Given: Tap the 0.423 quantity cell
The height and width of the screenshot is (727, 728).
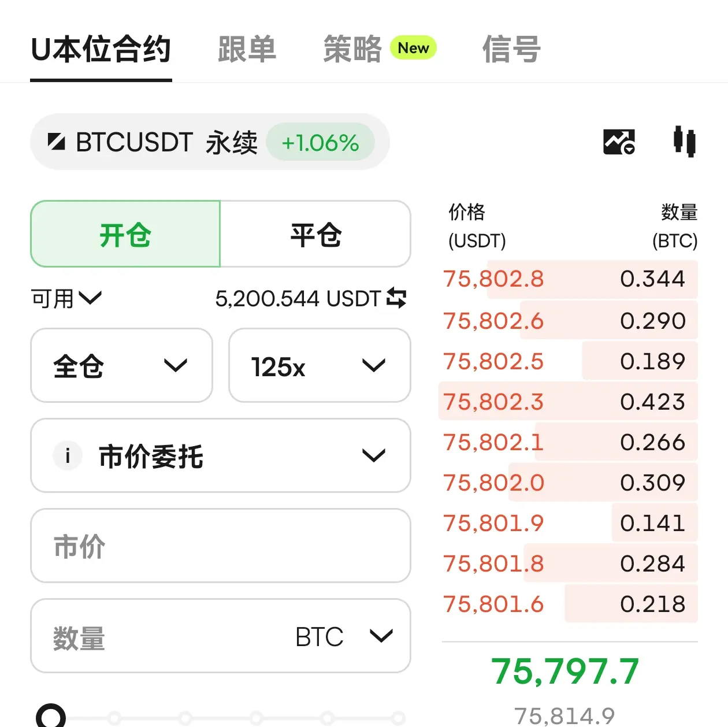Looking at the screenshot, I should [x=653, y=402].
